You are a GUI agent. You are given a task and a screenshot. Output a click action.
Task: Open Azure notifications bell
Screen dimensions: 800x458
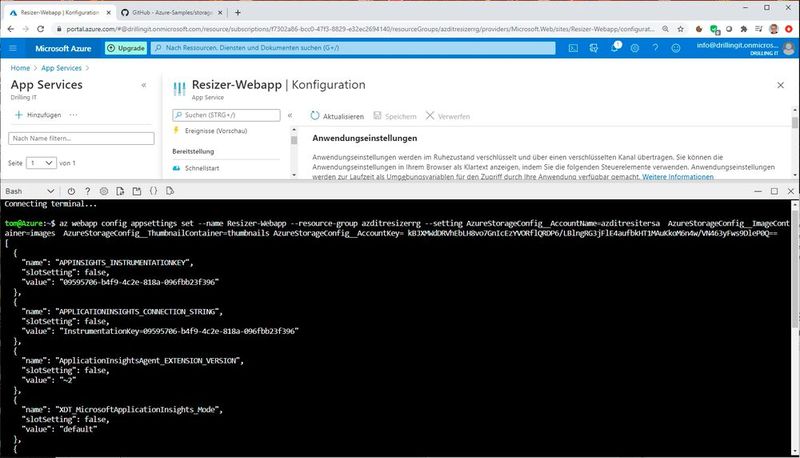615,47
